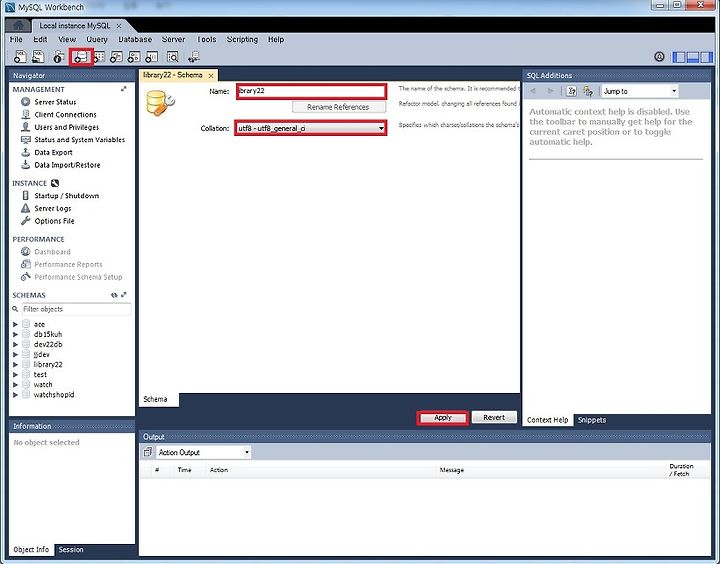Refresh the Schemas list icon
This screenshot has width=720, height=564.
click(114, 295)
